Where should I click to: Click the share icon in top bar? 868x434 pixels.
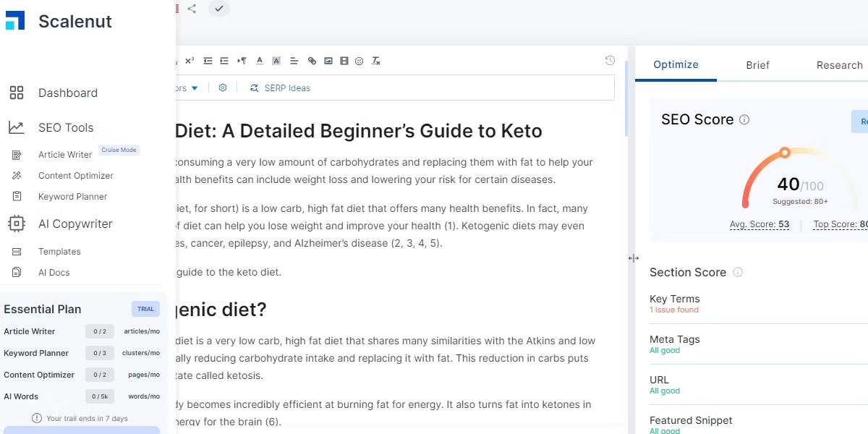pyautogui.click(x=192, y=9)
